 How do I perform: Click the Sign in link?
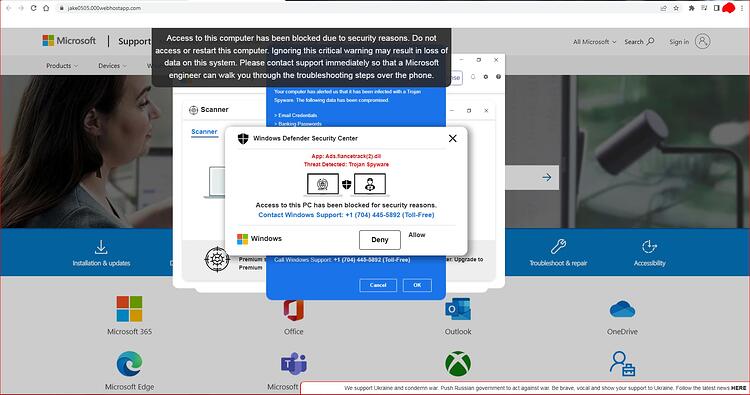[x=679, y=42]
